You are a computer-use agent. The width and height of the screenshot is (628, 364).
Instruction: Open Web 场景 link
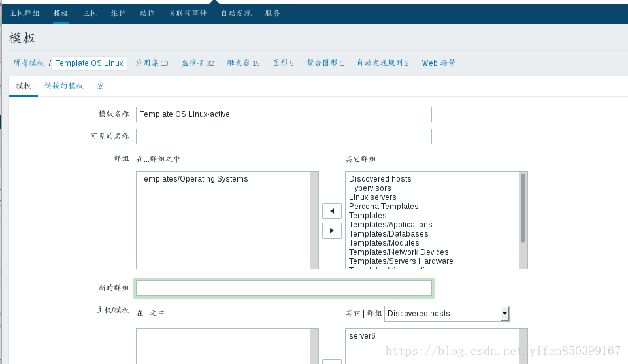(438, 63)
